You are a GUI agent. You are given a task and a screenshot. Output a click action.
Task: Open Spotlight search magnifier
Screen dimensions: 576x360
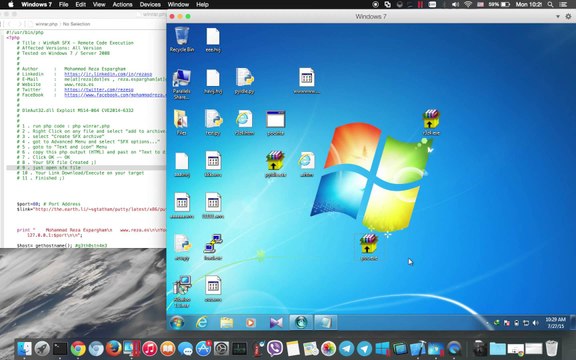coord(550,4)
